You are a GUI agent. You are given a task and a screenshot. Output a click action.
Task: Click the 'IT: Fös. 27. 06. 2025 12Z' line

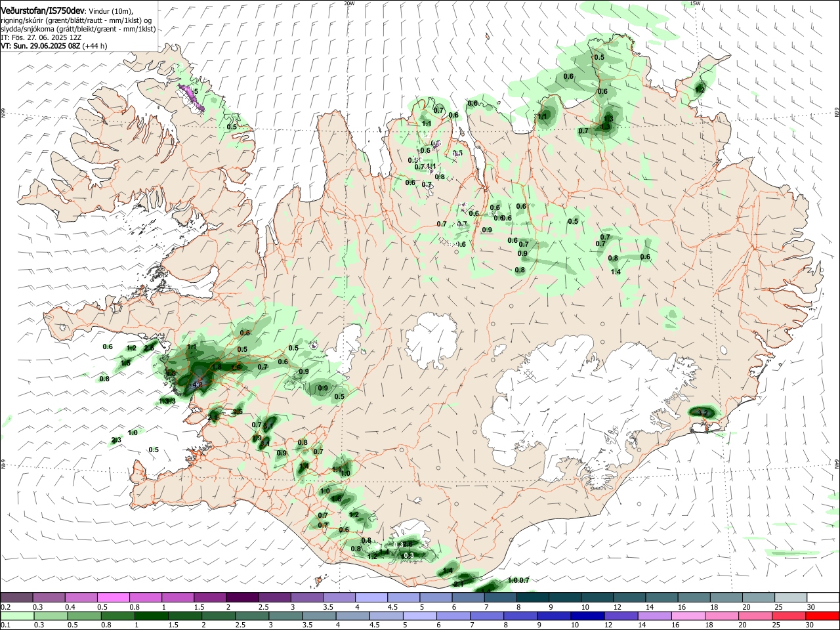tap(41, 37)
